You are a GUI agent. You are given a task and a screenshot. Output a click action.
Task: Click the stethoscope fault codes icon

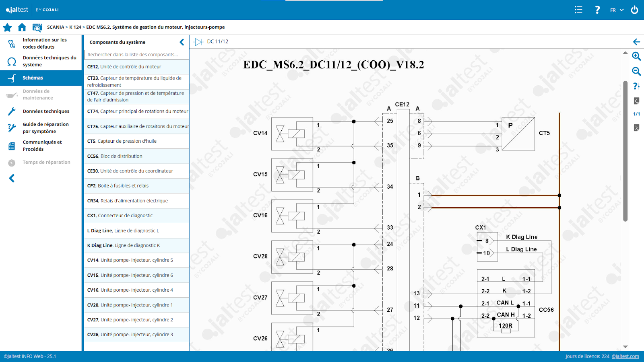tap(12, 43)
